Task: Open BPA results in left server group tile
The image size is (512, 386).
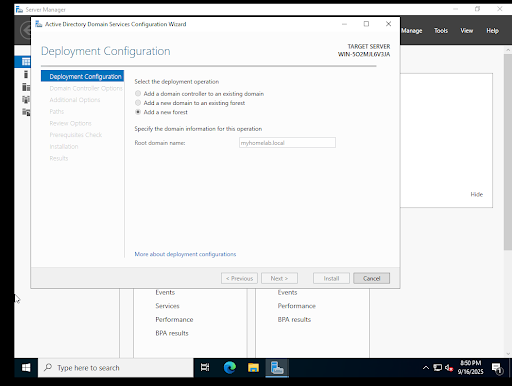Action: pyautogui.click(x=172, y=333)
